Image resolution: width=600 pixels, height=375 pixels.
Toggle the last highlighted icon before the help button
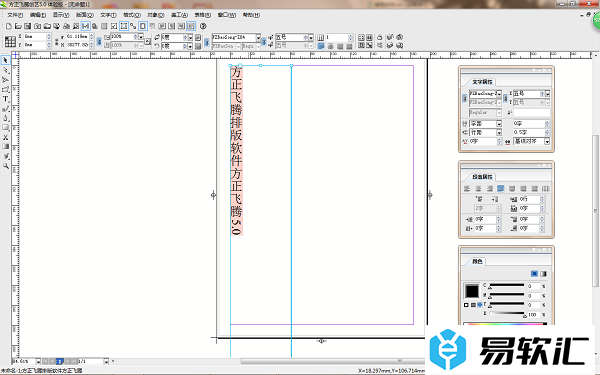191,26
